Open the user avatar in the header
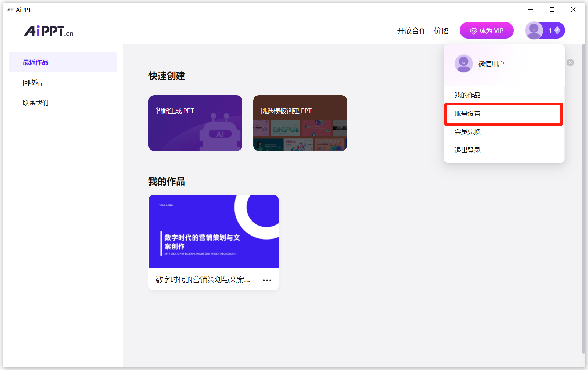The width and height of the screenshot is (588, 370). tap(534, 30)
